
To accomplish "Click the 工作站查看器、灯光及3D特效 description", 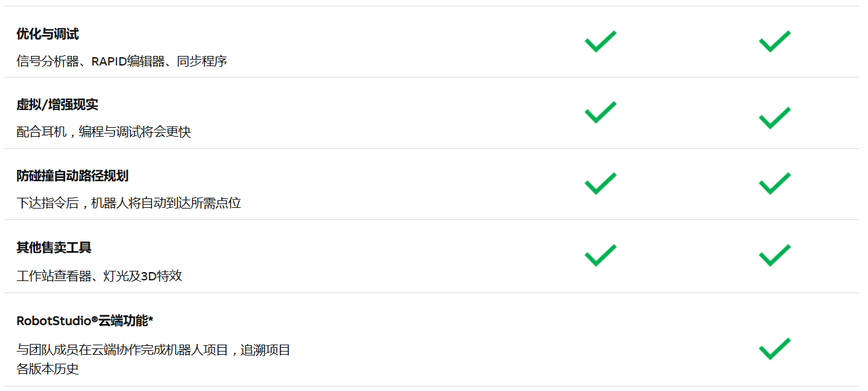I will (x=99, y=276).
